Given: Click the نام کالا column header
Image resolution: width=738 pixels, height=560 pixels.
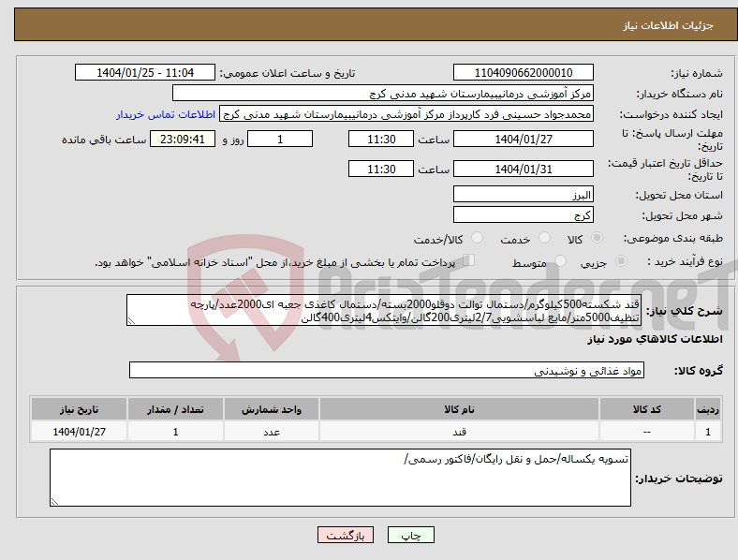Looking at the screenshot, I should point(459,409).
